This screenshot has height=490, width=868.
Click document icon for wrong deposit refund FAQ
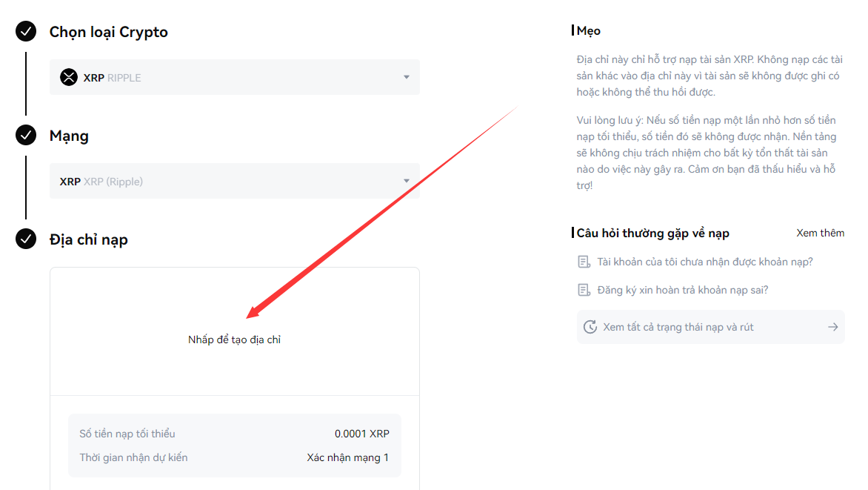[x=584, y=290]
